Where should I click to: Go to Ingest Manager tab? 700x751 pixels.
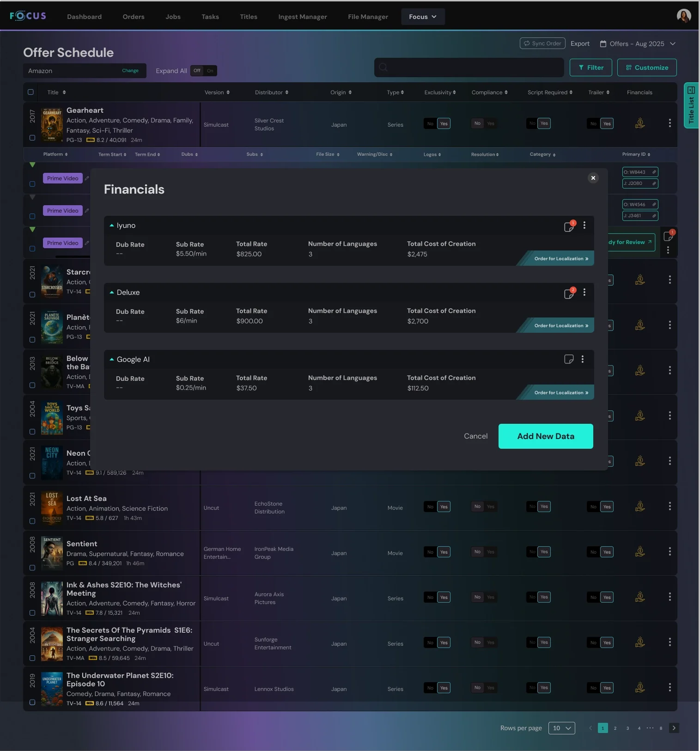click(302, 17)
